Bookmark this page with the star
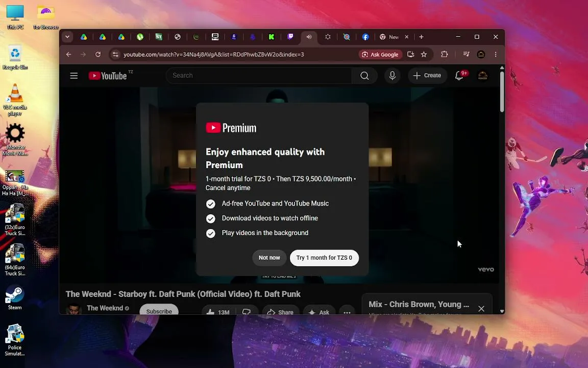 pos(424,55)
